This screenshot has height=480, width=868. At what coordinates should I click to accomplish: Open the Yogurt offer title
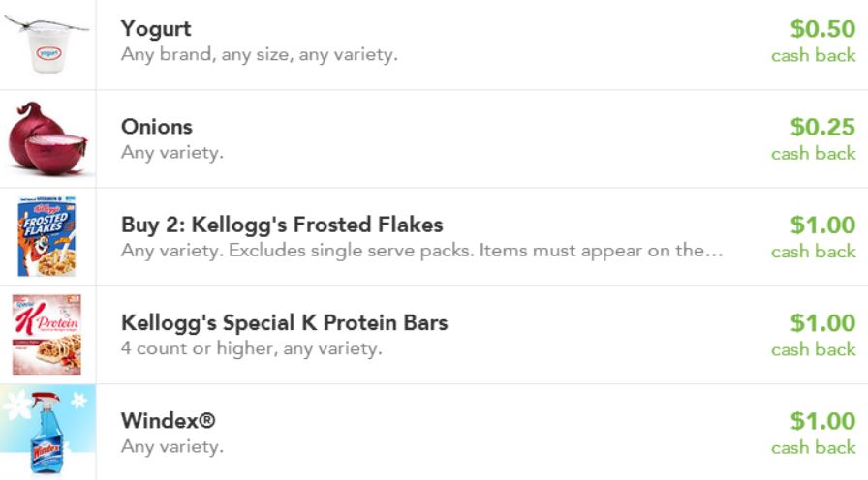156,29
